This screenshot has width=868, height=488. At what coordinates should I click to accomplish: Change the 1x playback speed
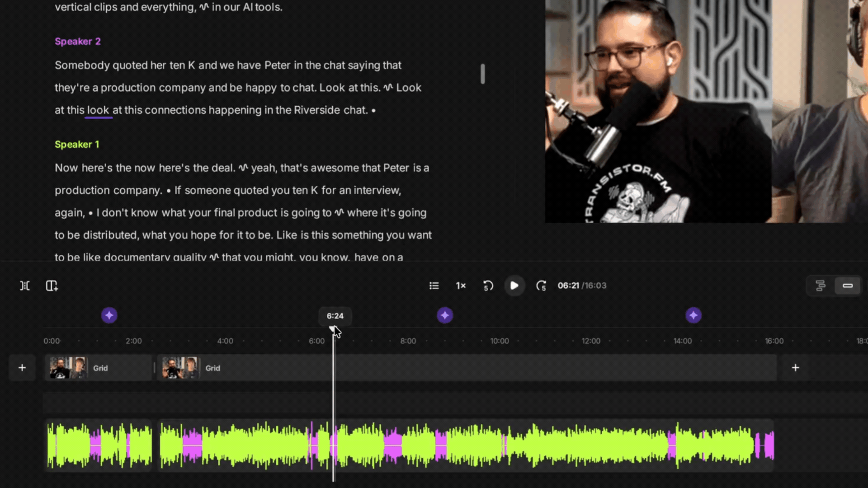461,286
